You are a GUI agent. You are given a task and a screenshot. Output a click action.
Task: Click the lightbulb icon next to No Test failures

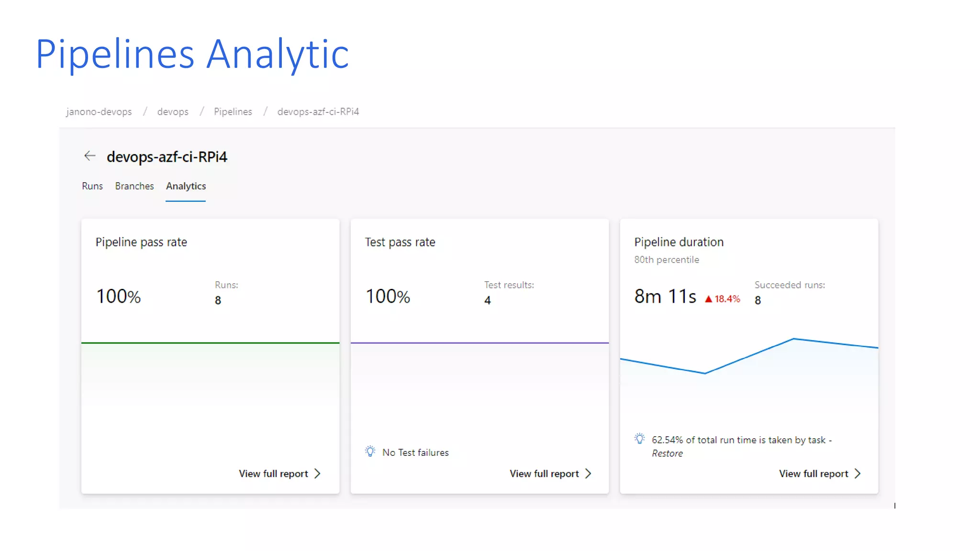[x=370, y=451]
